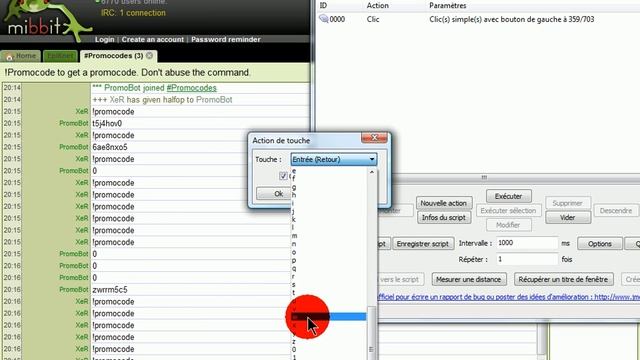Select the #Promocodes (3) tab
Image resolution: width=640 pixels, height=360 pixels.
coord(113,56)
